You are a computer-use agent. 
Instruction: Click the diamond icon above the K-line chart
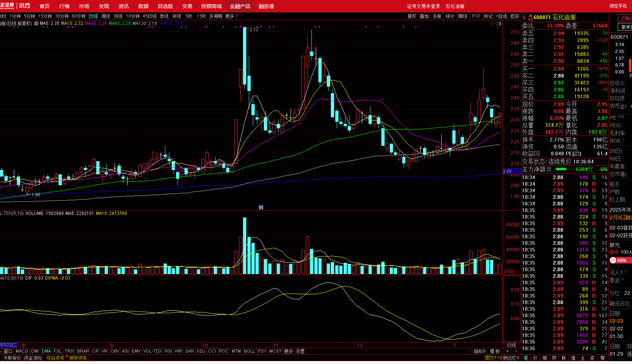[x=492, y=23]
